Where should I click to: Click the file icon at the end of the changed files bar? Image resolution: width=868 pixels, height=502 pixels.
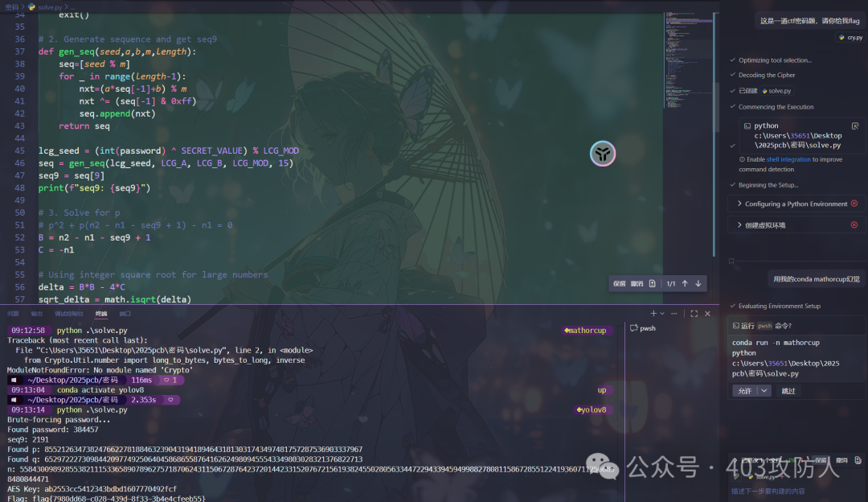tap(858, 460)
